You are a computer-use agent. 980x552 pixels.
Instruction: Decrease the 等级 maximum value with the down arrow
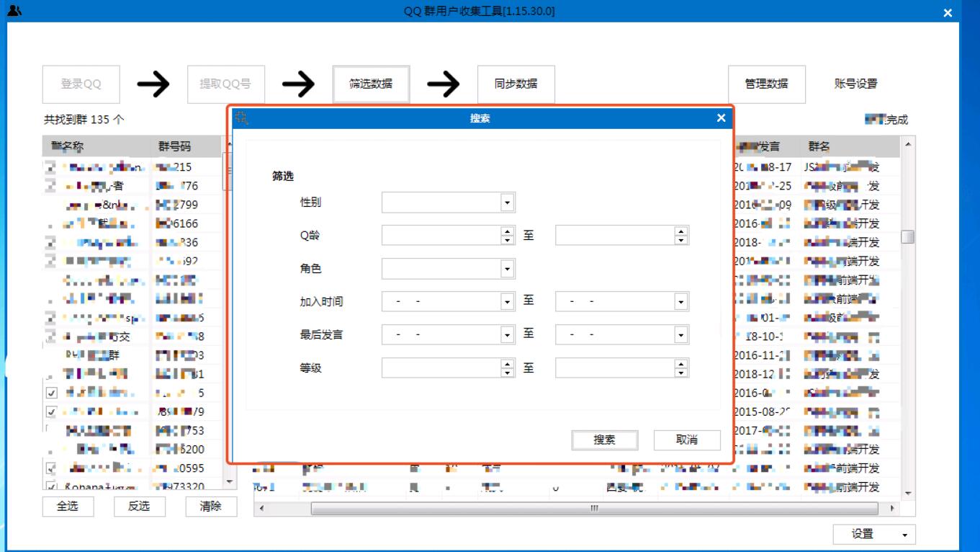coord(681,373)
